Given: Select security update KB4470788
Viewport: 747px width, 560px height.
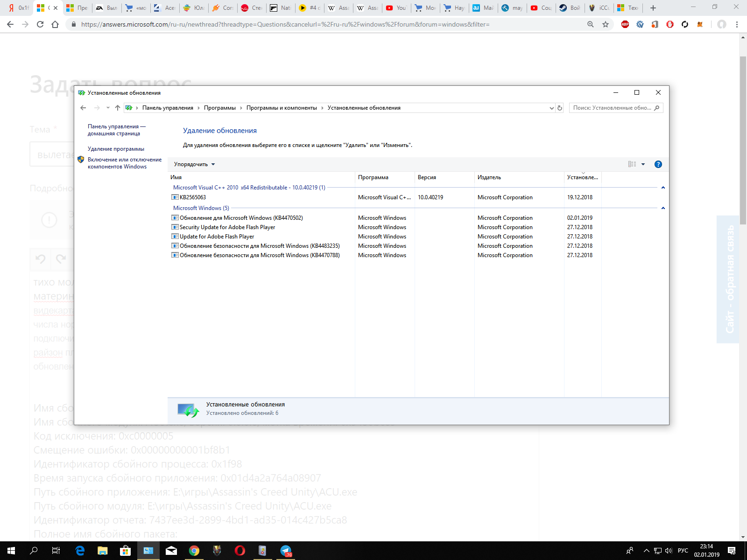Looking at the screenshot, I should tap(385, 255).
